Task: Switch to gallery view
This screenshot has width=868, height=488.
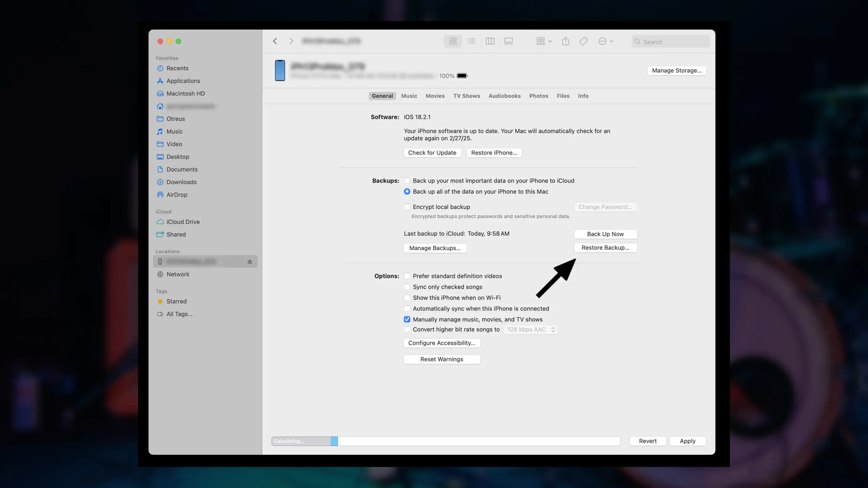Action: pos(508,41)
